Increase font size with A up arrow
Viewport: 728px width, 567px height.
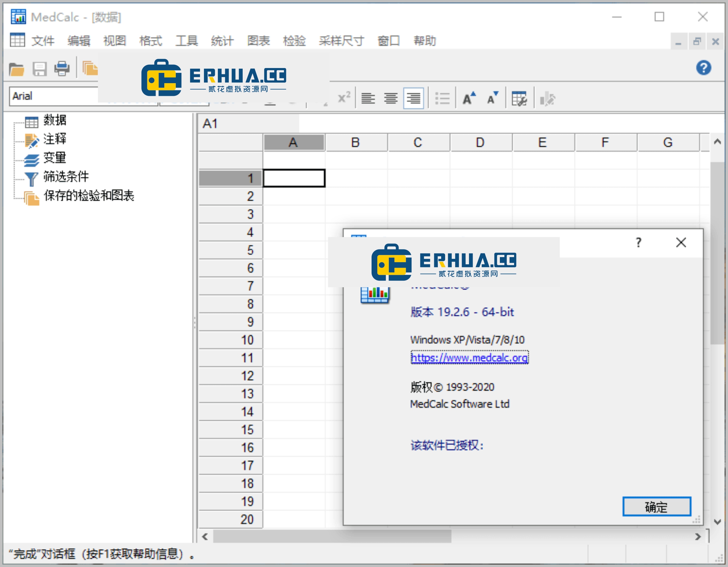click(469, 98)
